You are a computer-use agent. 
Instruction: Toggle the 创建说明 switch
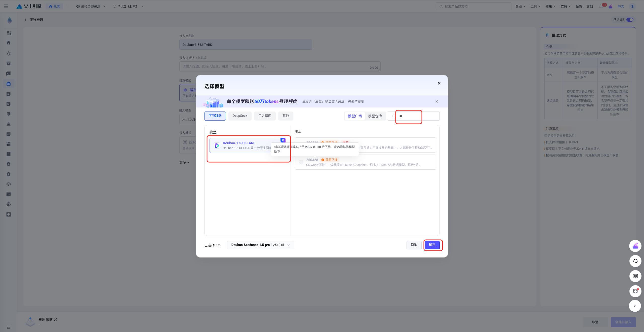630,20
